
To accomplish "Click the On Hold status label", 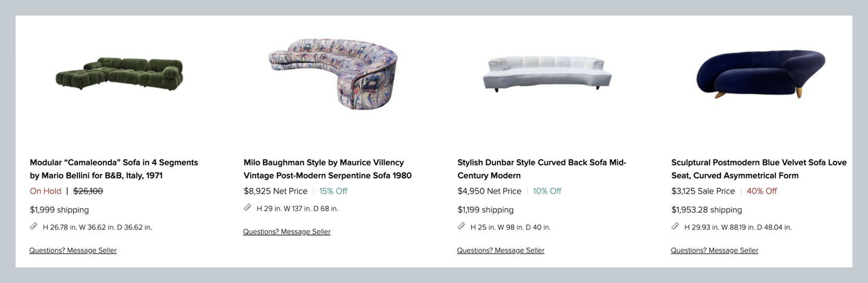I will click(46, 191).
